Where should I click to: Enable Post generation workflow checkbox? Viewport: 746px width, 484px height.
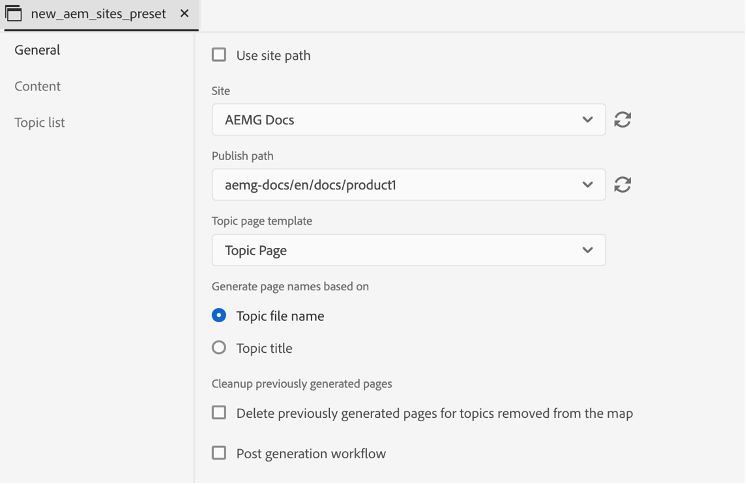219,453
